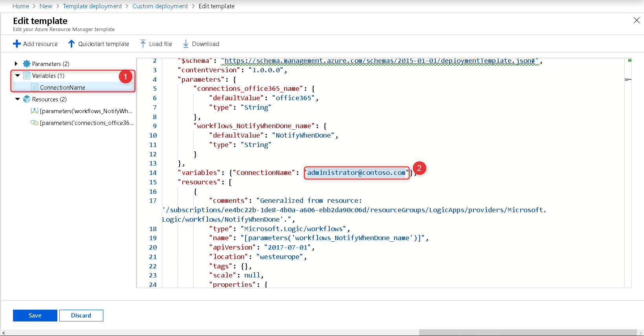Image resolution: width=644 pixels, height=336 pixels.
Task: Click the Variables document icon in tree
Action: coord(27,75)
